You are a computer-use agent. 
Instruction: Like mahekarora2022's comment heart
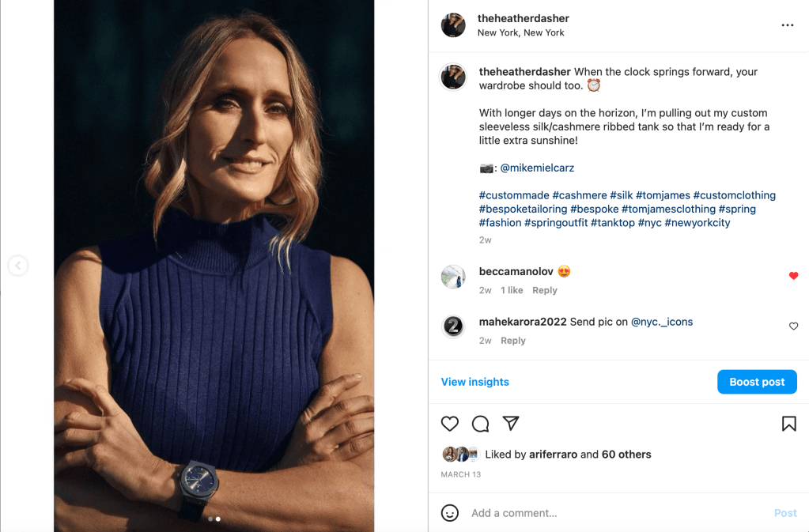(x=793, y=326)
